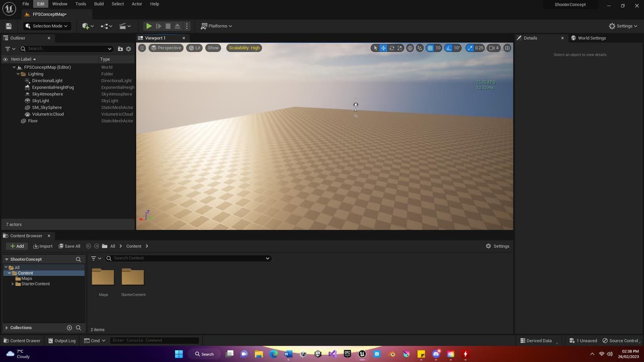Screen dimensions: 644x362
Task: Choose the Scale tool in viewport
Action: point(400,48)
